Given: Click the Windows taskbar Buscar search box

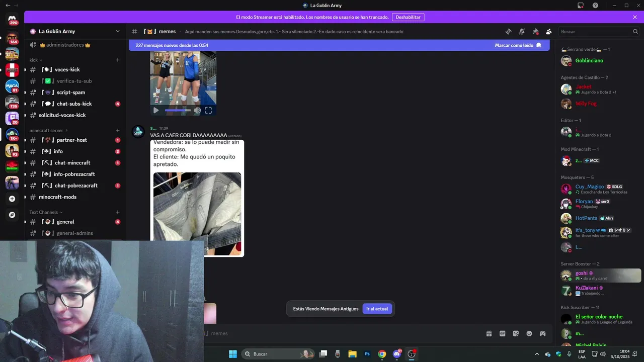Looking at the screenshot, I should point(278,354).
